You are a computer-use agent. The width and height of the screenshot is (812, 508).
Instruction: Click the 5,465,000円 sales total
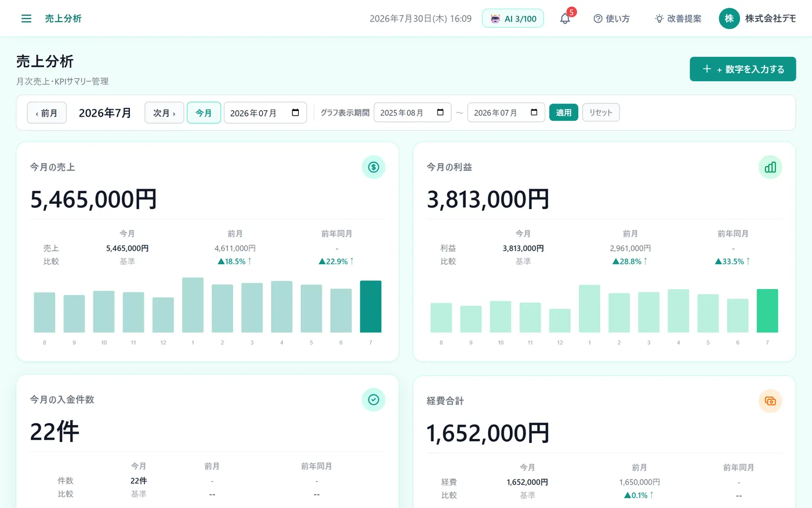[93, 199]
